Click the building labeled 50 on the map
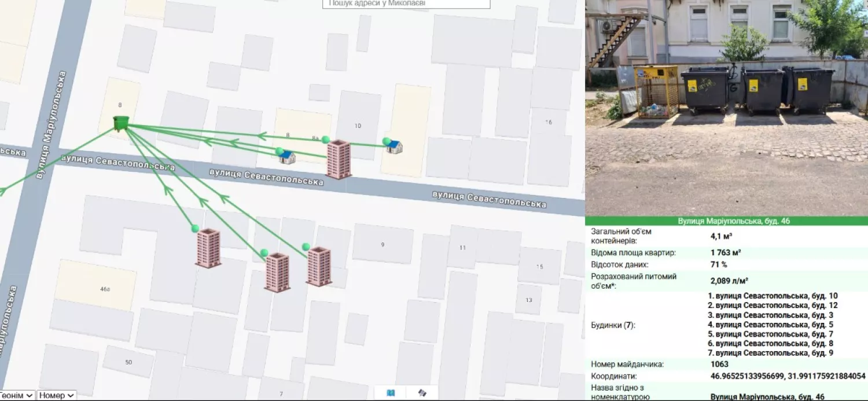The height and width of the screenshot is (401, 868). tap(128, 362)
